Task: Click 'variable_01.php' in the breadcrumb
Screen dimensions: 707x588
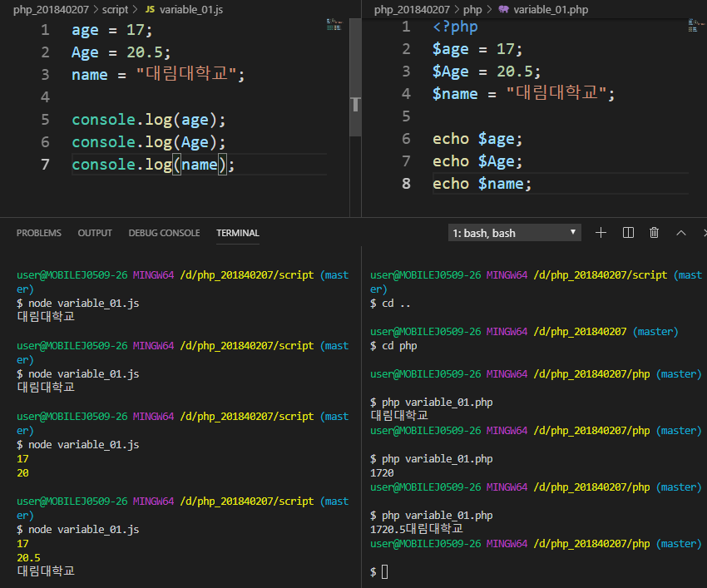Action: 551,9
